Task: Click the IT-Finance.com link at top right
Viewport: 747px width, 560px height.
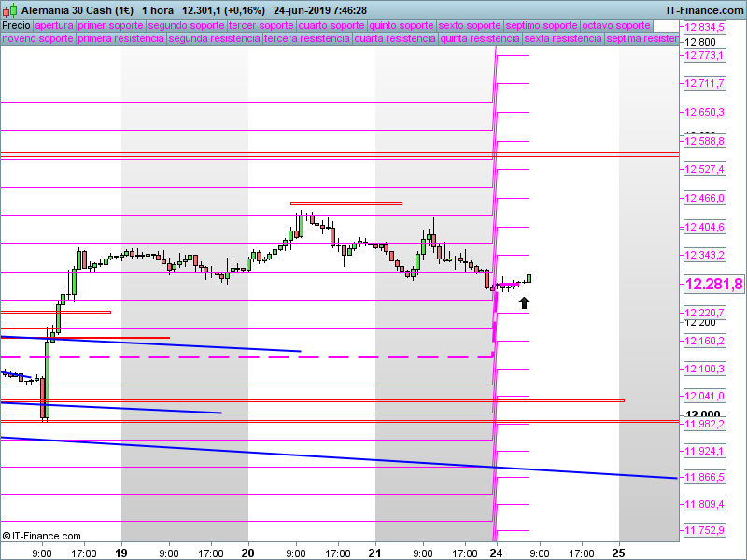Action: 704,9
